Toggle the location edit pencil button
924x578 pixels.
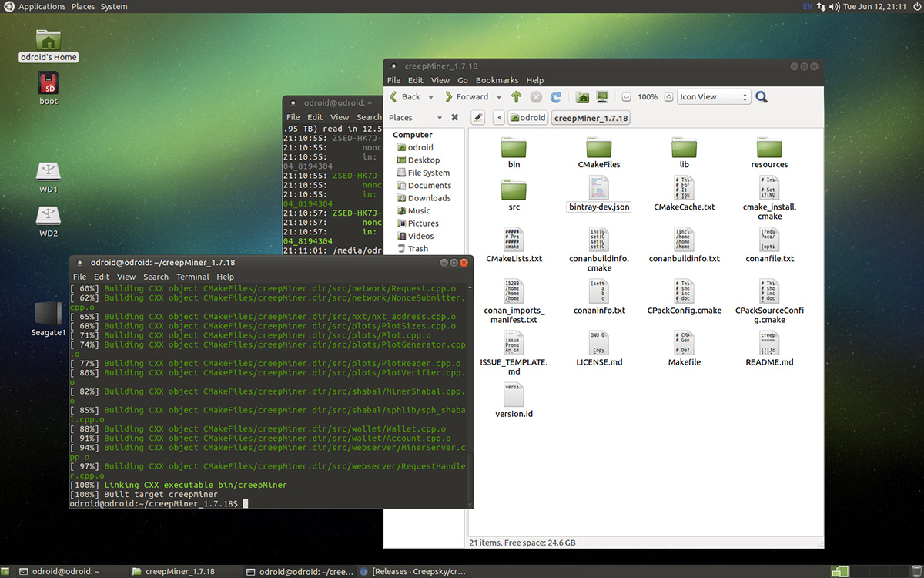(x=477, y=118)
